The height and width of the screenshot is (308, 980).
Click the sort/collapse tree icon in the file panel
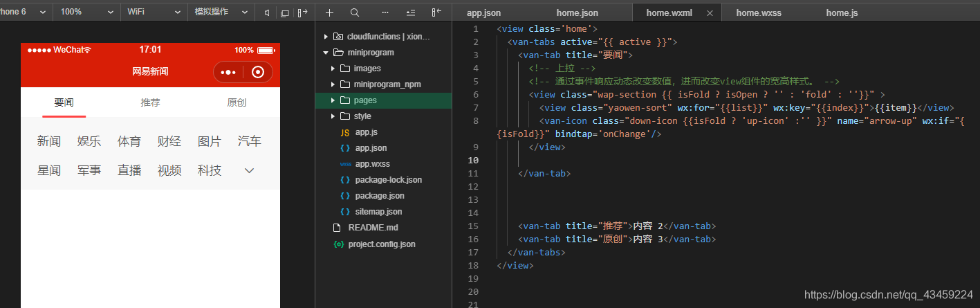tap(411, 12)
